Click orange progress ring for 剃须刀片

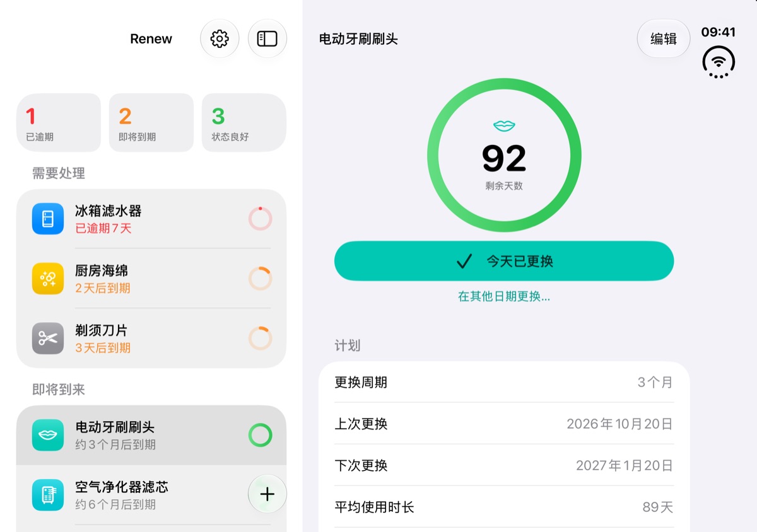click(260, 338)
